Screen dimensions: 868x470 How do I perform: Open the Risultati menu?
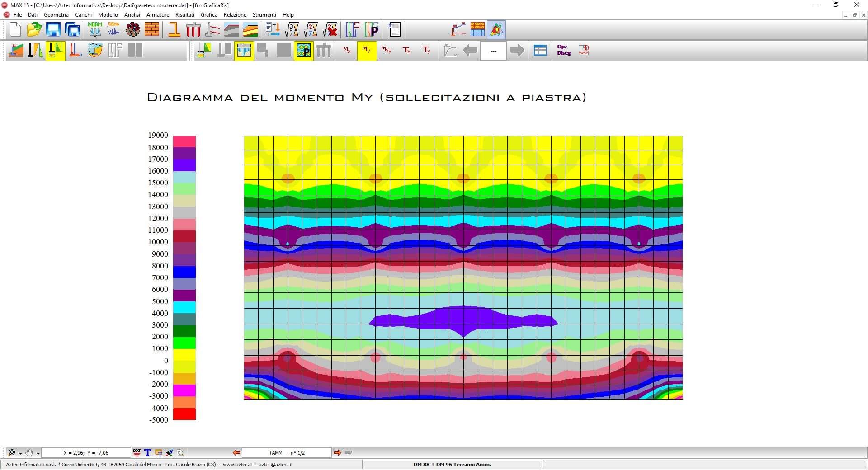pyautogui.click(x=184, y=15)
